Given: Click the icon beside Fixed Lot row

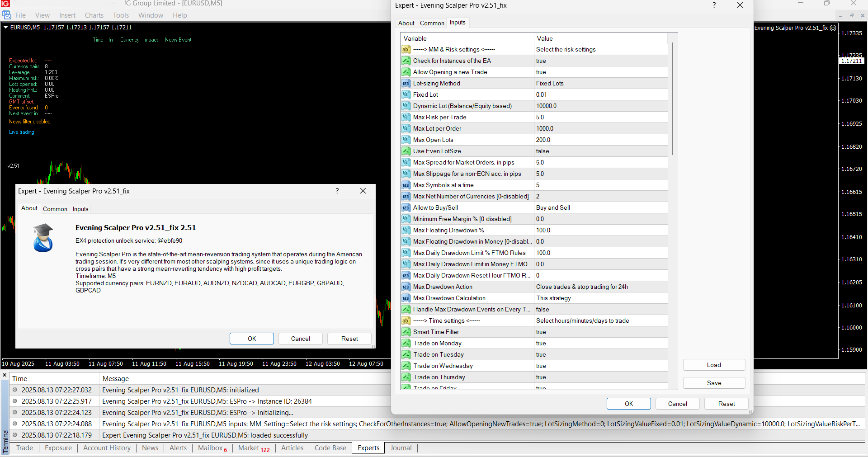Looking at the screenshot, I should coord(406,95).
